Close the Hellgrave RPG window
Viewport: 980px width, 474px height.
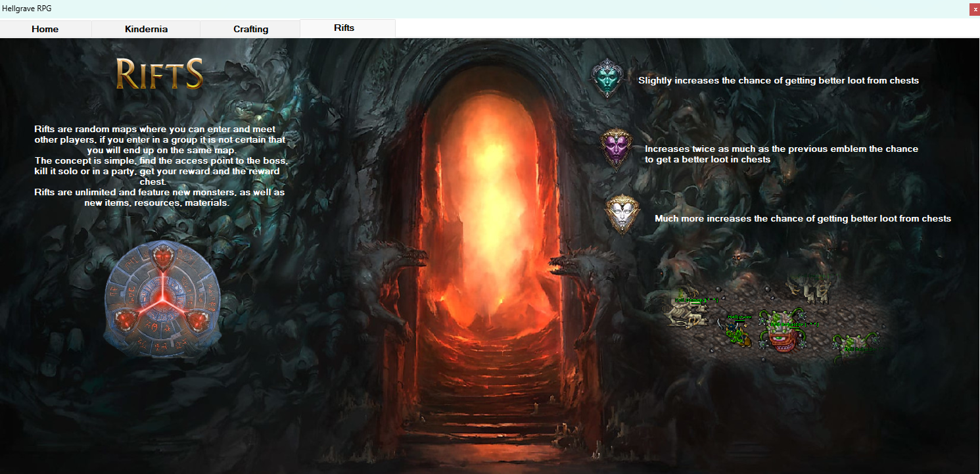(x=974, y=9)
